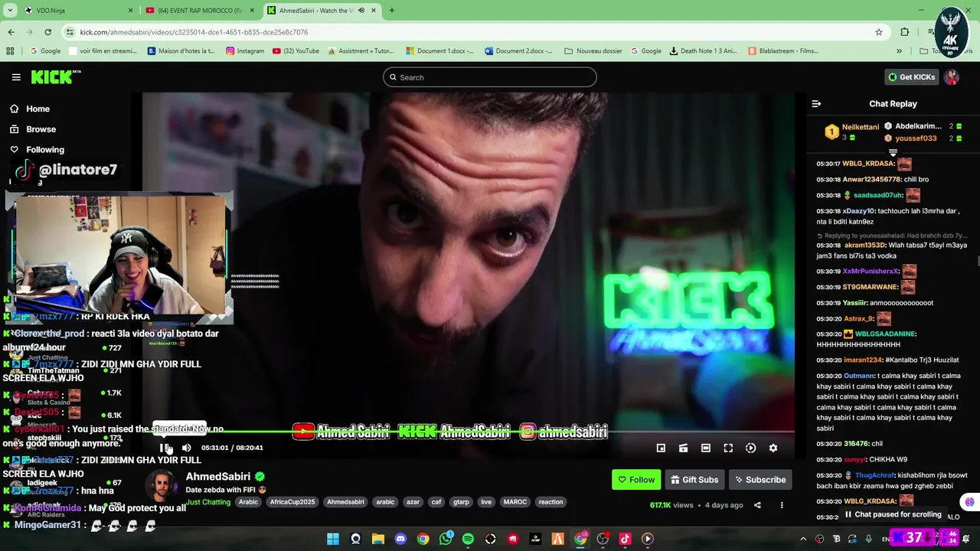Viewport: 980px width, 551px height.
Task: Click Get KICKs button
Action: (x=911, y=77)
